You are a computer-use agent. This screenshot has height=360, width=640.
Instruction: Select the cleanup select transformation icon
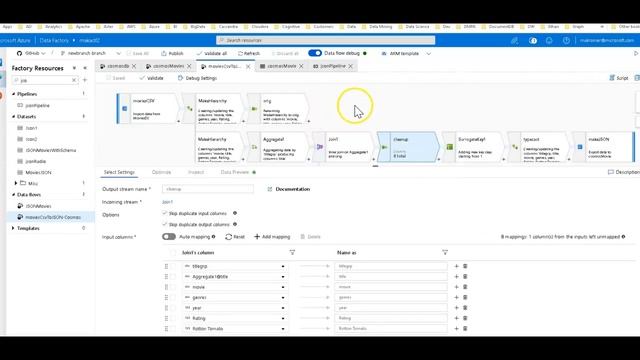(384, 147)
